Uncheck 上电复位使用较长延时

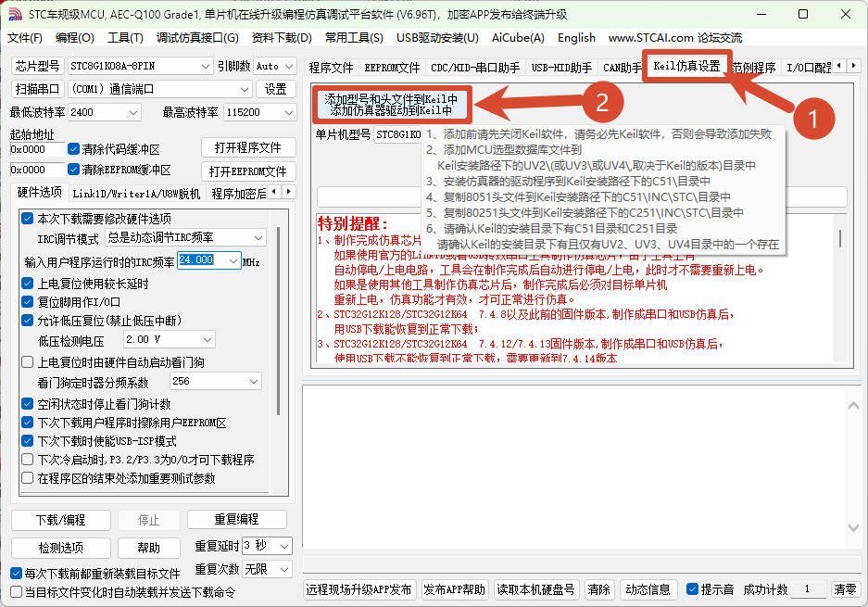(27, 284)
